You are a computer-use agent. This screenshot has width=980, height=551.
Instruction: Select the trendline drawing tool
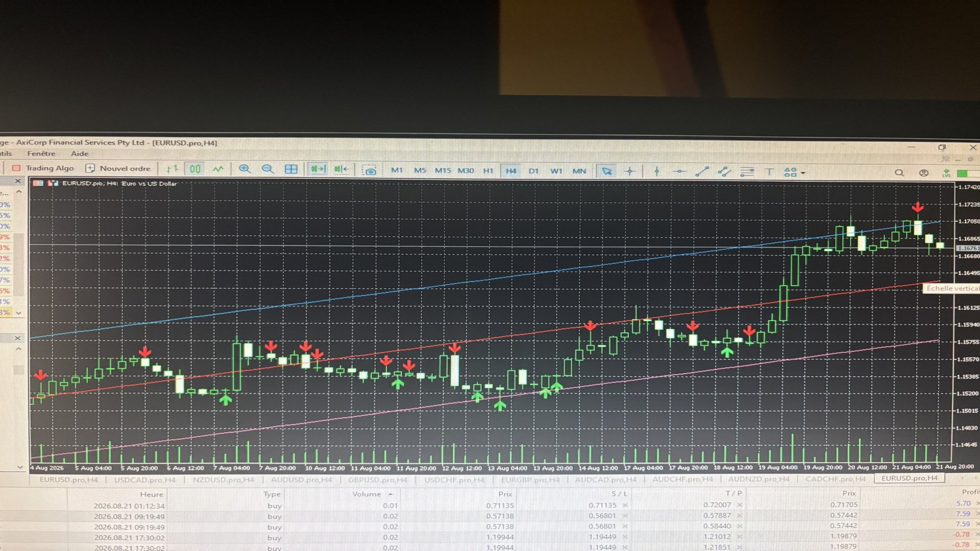pyautogui.click(x=702, y=171)
